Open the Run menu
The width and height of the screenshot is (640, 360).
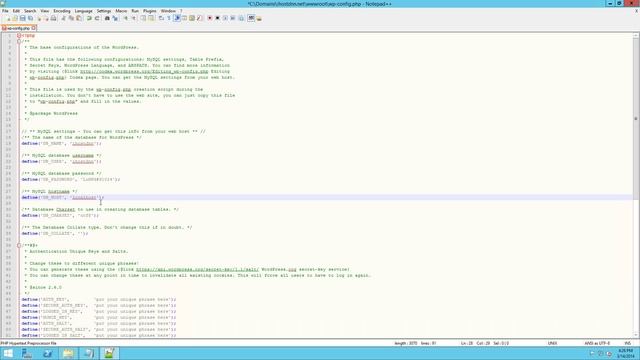tap(135, 11)
